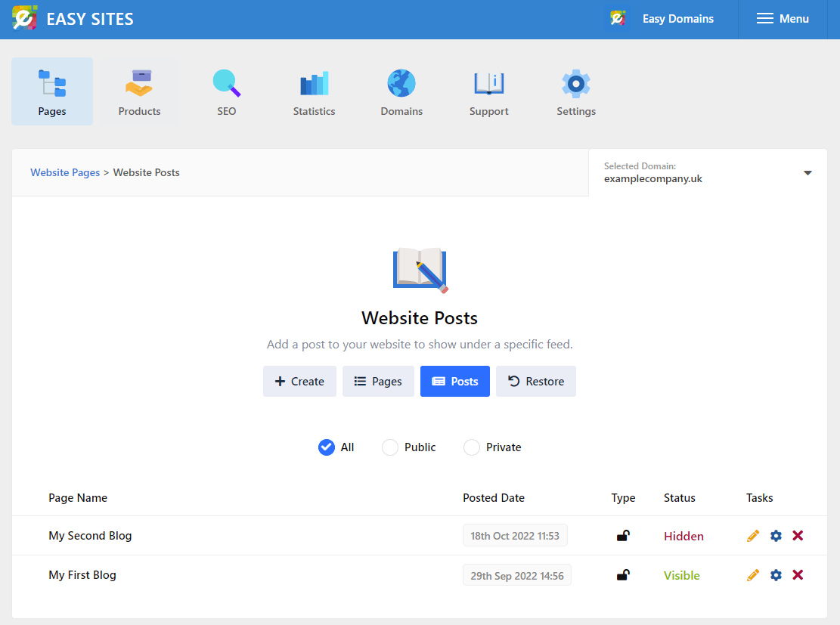840x625 pixels.
Task: Click the Restore button
Action: (536, 382)
